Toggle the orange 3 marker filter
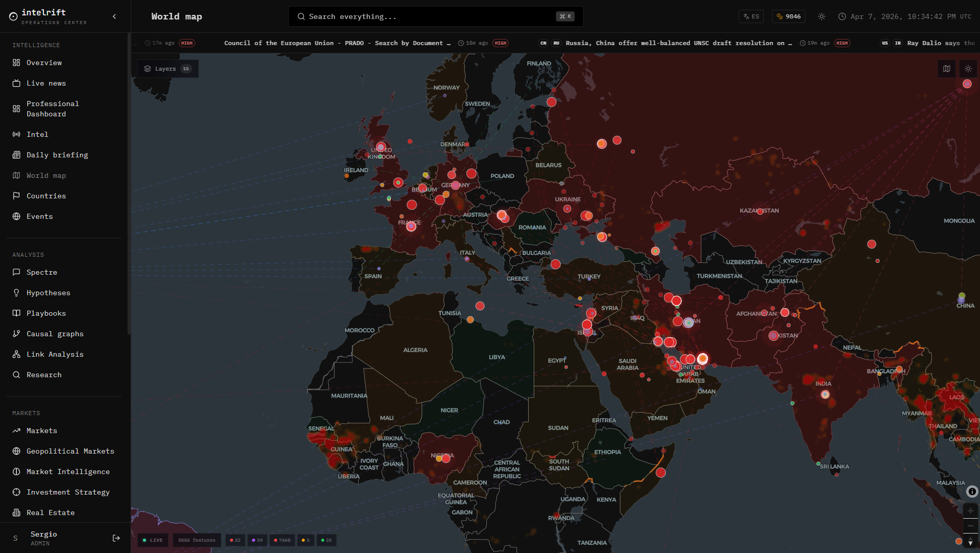The image size is (980, 553). (305, 540)
